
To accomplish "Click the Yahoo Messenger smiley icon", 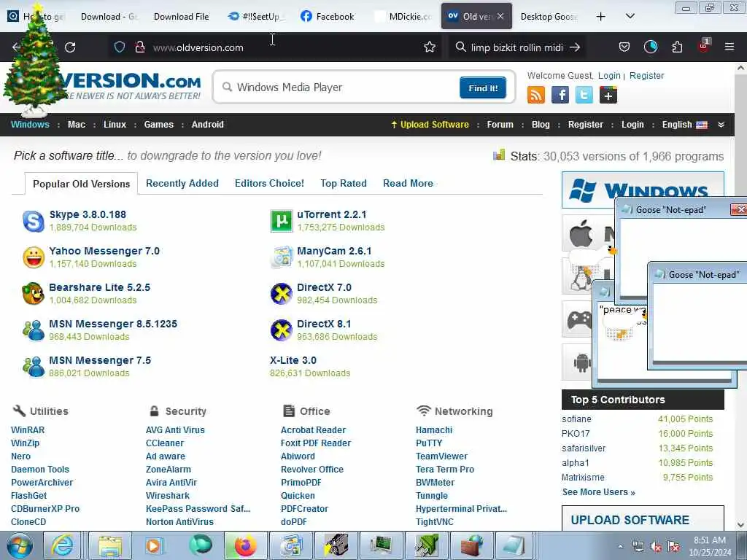I will pos(34,257).
